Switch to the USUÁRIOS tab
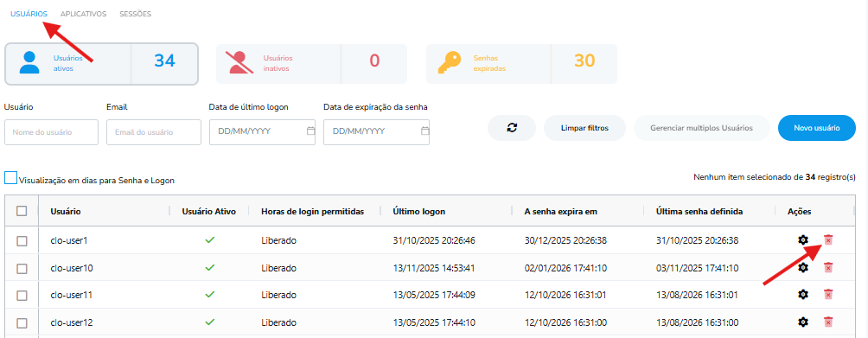The height and width of the screenshot is (338, 868). tap(29, 14)
